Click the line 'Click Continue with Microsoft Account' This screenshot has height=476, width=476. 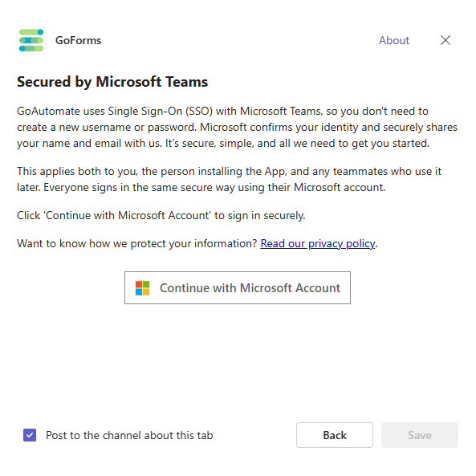coord(161,215)
